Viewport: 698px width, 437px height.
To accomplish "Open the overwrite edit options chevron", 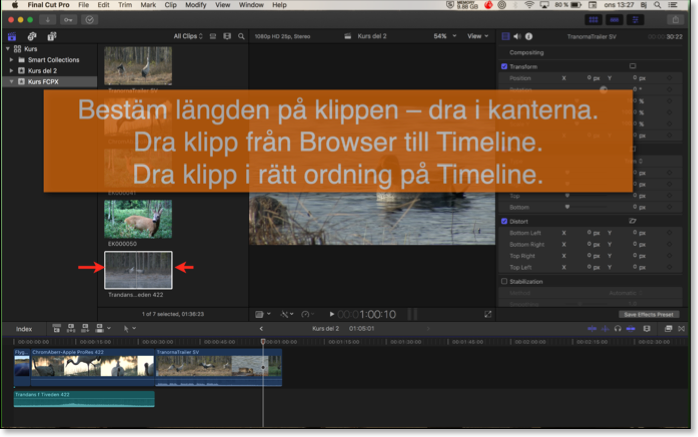I will click(109, 328).
